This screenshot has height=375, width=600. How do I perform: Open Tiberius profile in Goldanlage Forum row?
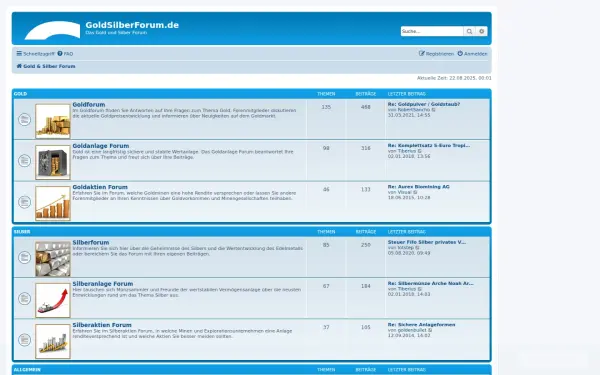tap(407, 151)
